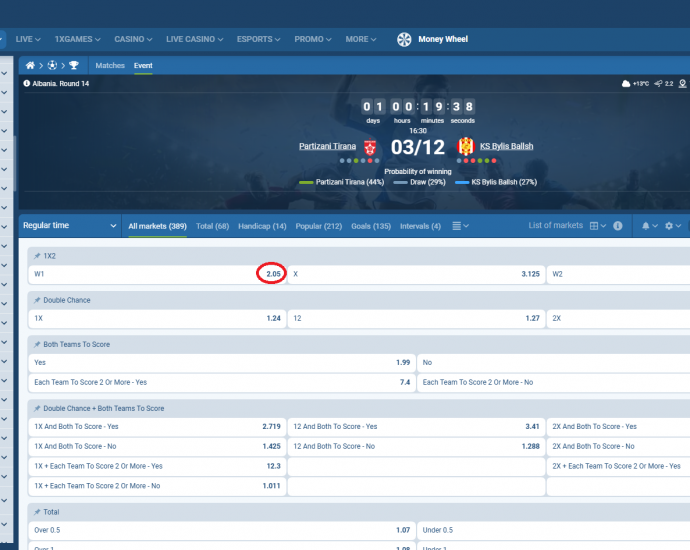Image resolution: width=690 pixels, height=550 pixels.
Task: Select 2X And Both To Score - Yes
Action: click(618, 427)
